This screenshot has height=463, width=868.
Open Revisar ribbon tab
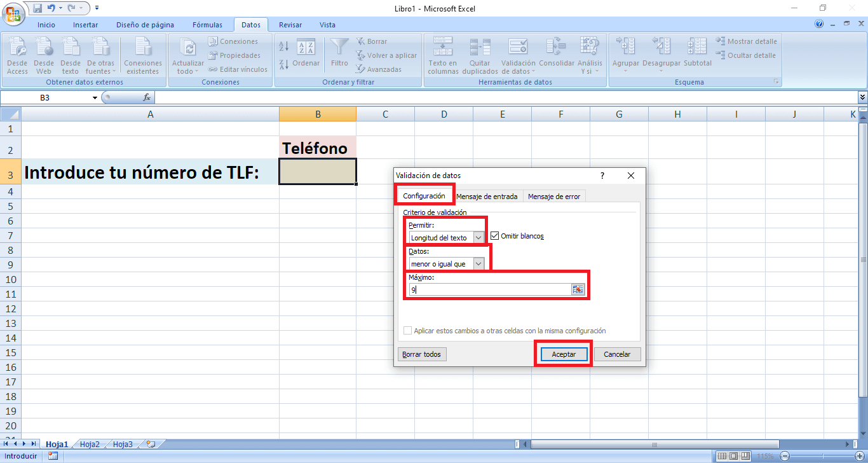click(290, 25)
